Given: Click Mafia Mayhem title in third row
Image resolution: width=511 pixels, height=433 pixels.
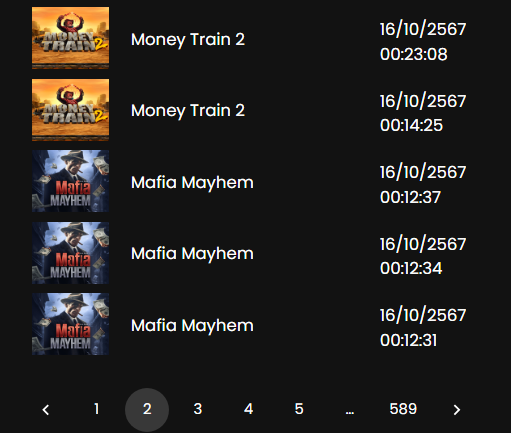Looking at the screenshot, I should coord(192,183).
